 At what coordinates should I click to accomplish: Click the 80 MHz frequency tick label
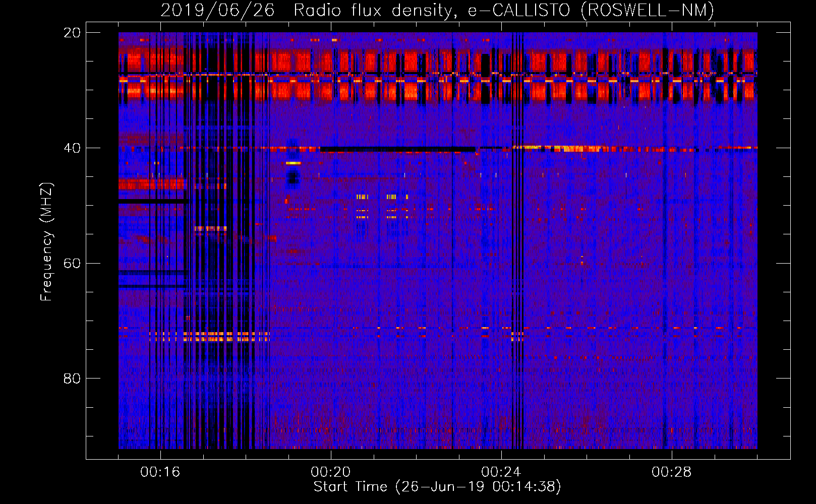[72, 379]
